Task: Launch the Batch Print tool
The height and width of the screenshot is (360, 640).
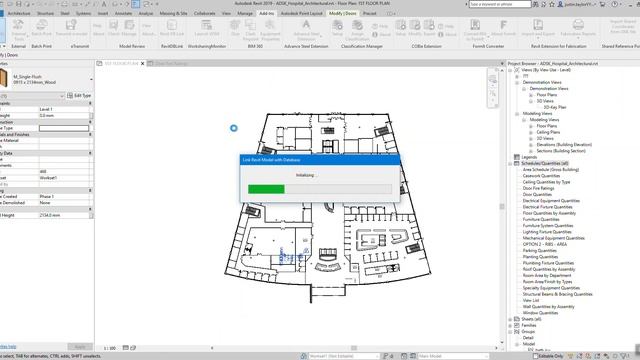Action: [x=42, y=28]
